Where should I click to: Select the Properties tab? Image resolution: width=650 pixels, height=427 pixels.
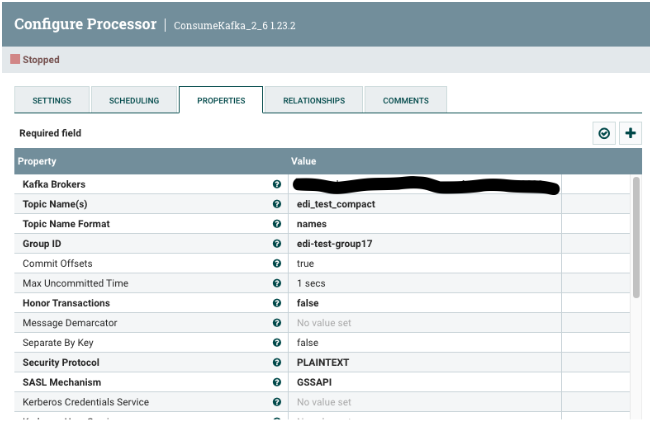point(221,100)
